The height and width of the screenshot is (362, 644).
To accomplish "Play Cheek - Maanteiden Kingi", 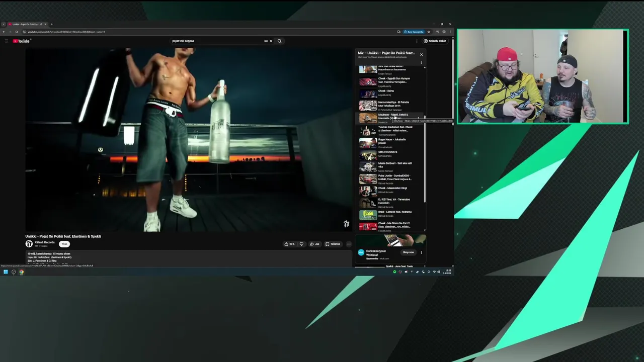I will tap(390, 191).
